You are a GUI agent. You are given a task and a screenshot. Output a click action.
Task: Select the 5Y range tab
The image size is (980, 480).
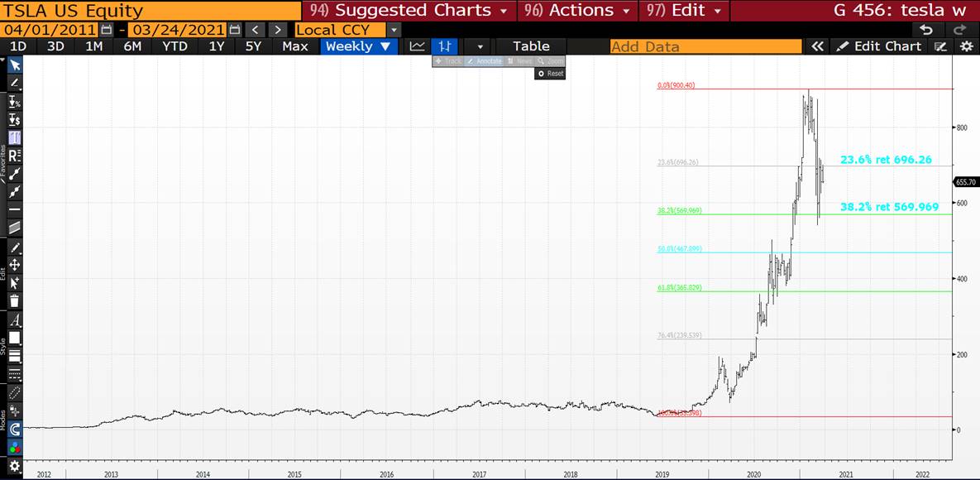[x=252, y=46]
